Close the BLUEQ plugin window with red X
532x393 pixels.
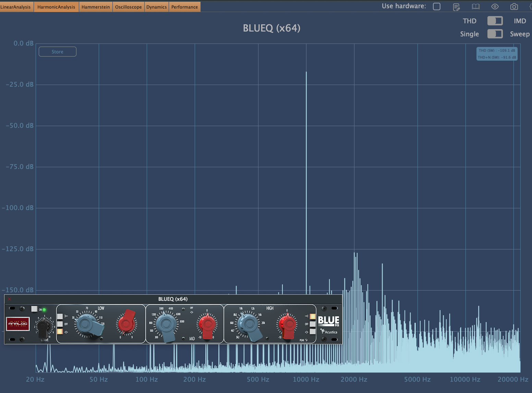(x=10, y=299)
